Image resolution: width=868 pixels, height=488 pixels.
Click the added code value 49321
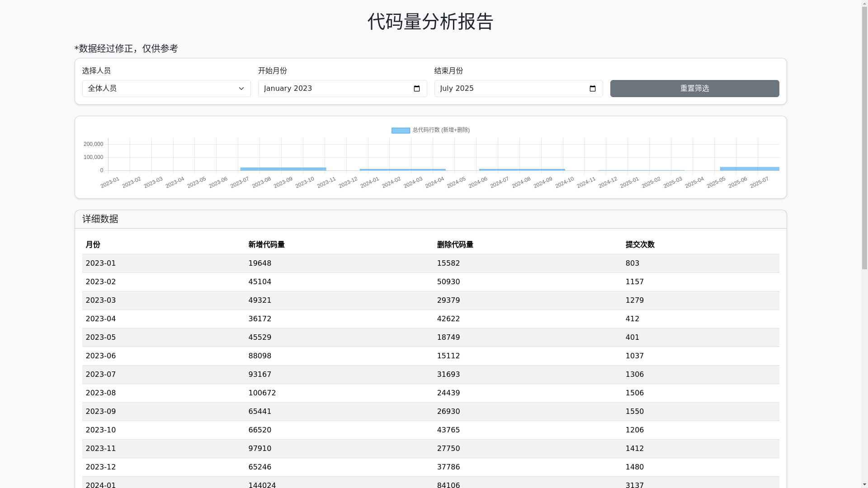(259, 300)
